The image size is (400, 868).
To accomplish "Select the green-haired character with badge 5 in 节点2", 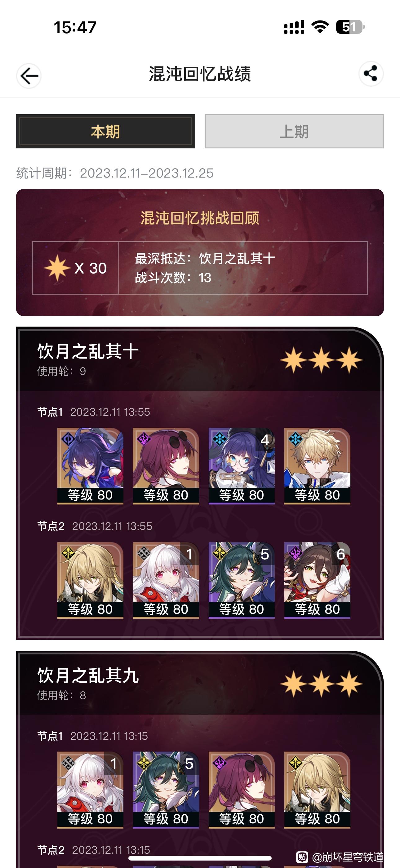I will point(242,580).
